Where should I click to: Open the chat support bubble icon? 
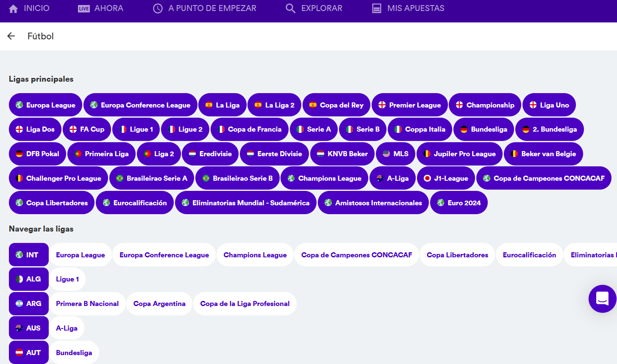pyautogui.click(x=602, y=298)
